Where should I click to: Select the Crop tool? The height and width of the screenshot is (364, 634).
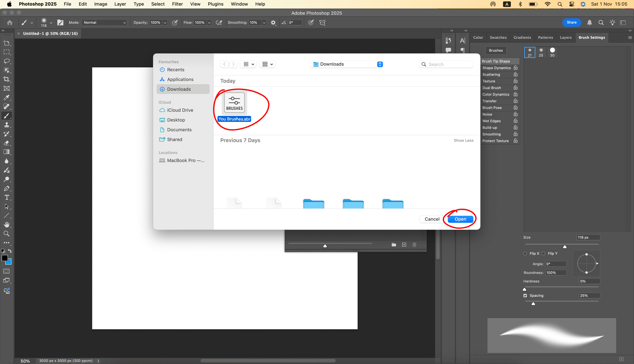point(6,79)
